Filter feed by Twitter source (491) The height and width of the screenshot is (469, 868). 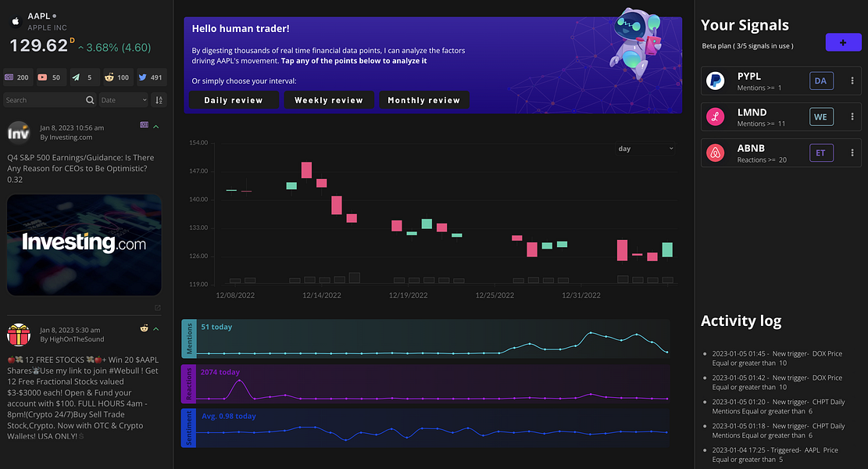pyautogui.click(x=151, y=77)
